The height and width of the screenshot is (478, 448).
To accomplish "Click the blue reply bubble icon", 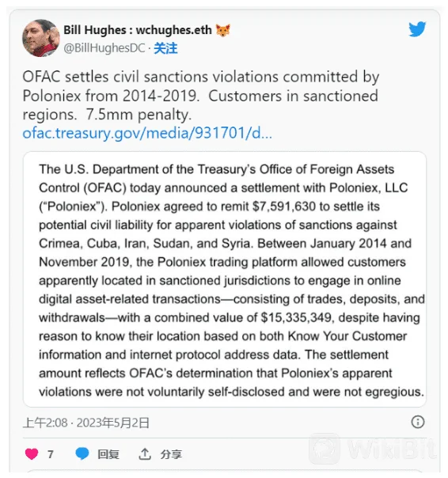I will pyautogui.click(x=82, y=453).
